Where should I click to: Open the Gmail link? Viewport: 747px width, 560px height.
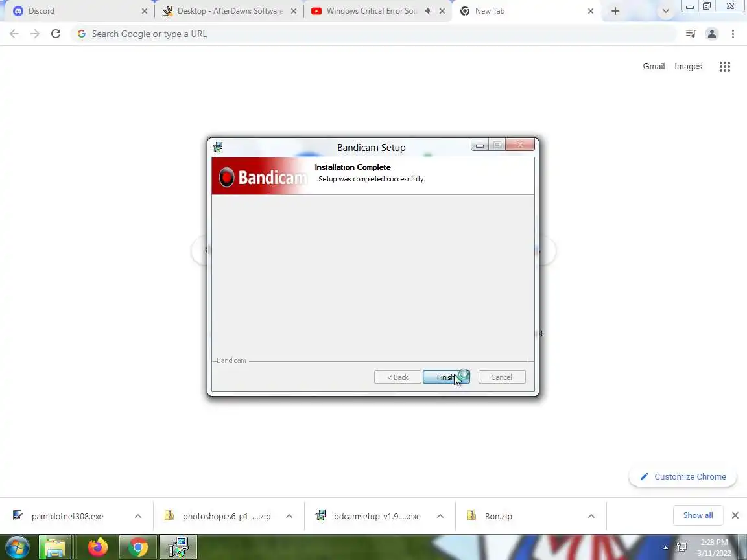[654, 67]
